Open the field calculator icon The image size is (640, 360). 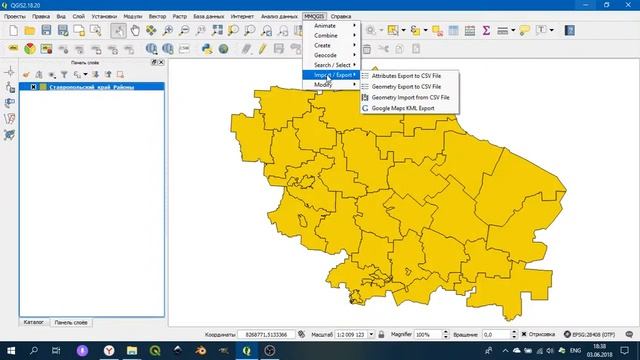point(470,30)
